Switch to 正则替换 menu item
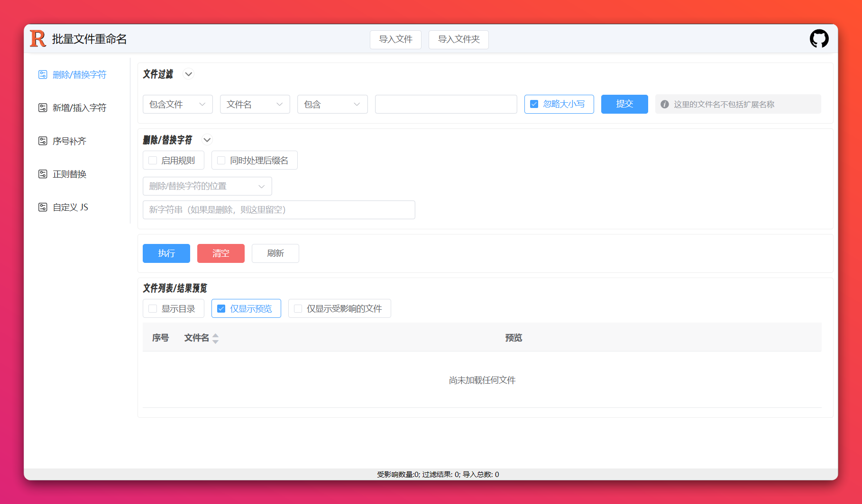Screen dimensions: 862x504 [70, 174]
